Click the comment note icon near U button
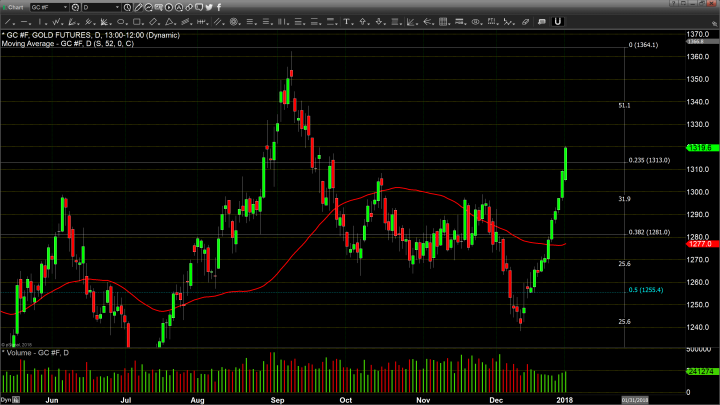 click(542, 22)
